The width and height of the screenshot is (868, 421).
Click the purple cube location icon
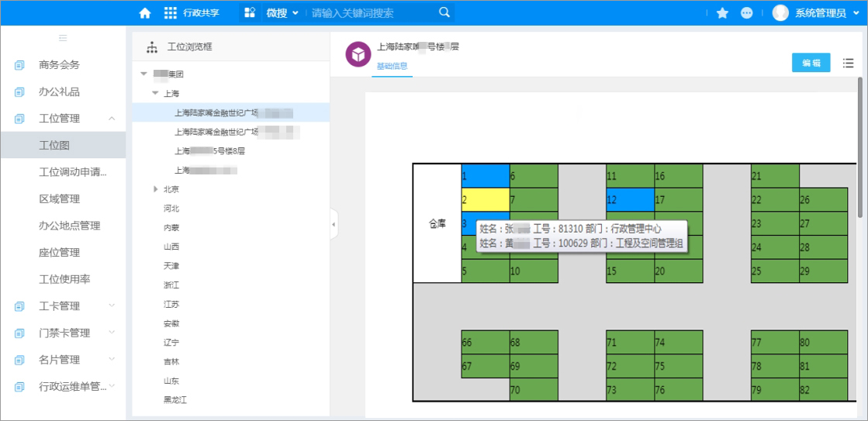click(358, 55)
